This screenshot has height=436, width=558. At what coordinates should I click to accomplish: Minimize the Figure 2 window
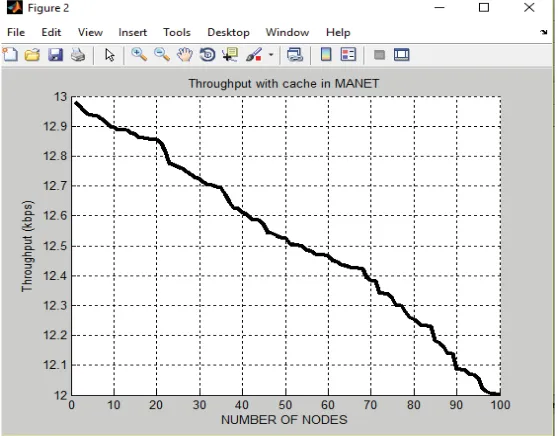point(440,7)
